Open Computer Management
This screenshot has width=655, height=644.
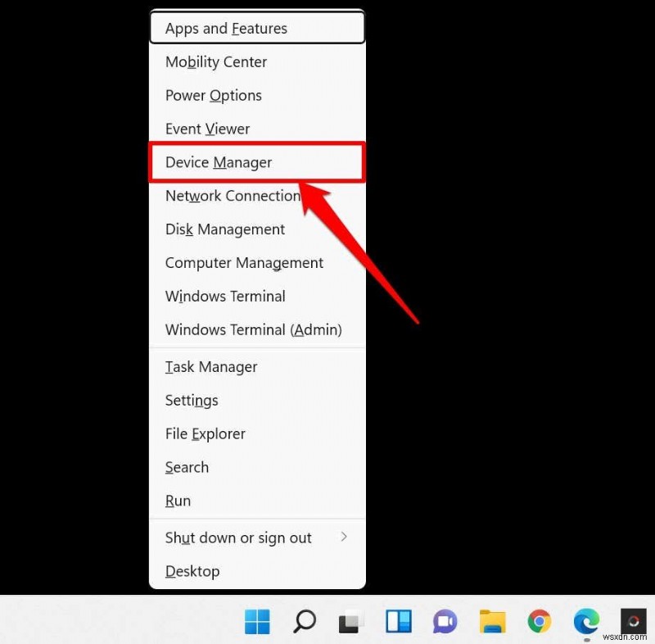click(244, 263)
